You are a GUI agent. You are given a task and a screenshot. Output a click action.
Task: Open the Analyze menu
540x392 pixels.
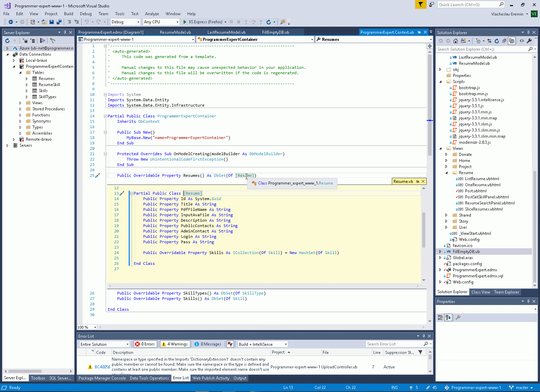152,14
